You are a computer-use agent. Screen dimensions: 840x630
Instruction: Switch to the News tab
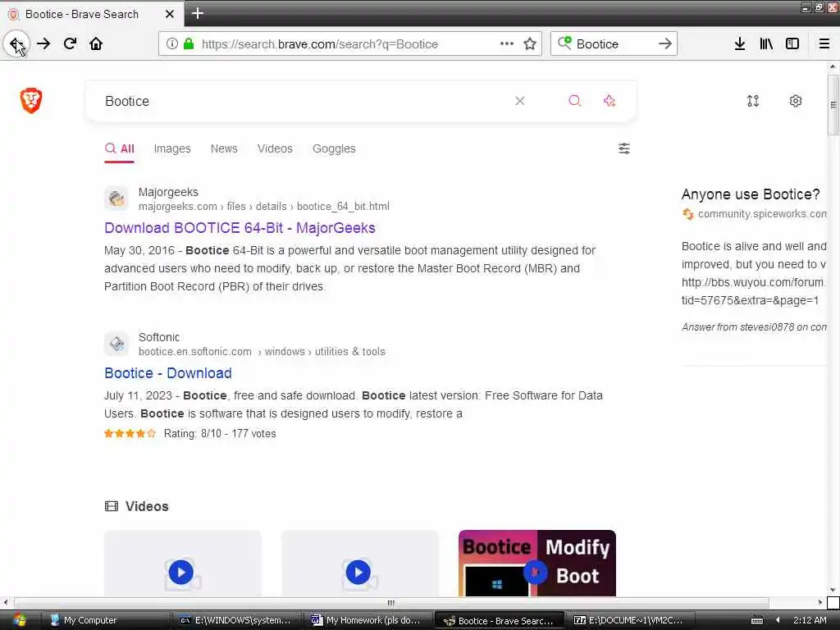pyautogui.click(x=224, y=149)
